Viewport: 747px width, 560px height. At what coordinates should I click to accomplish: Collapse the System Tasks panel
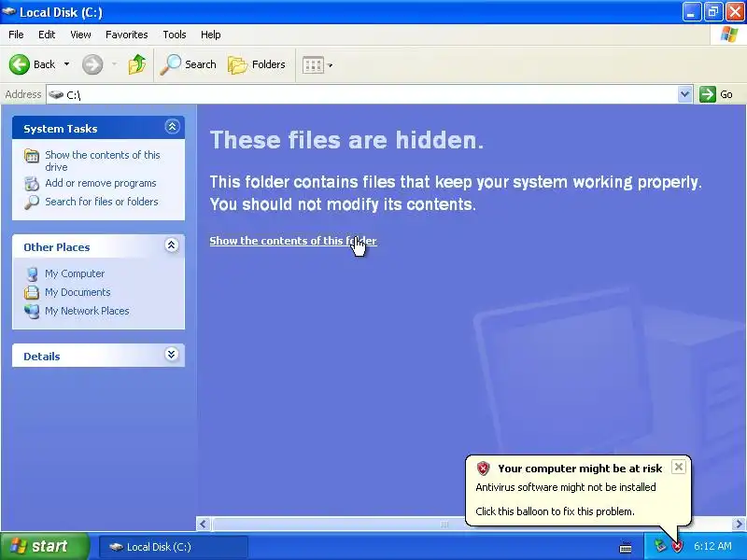pyautogui.click(x=172, y=127)
